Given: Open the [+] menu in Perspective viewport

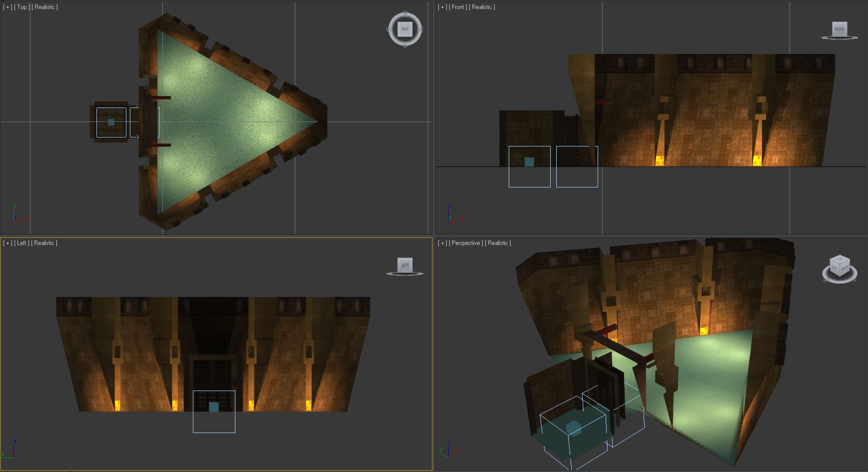Looking at the screenshot, I should tap(442, 243).
